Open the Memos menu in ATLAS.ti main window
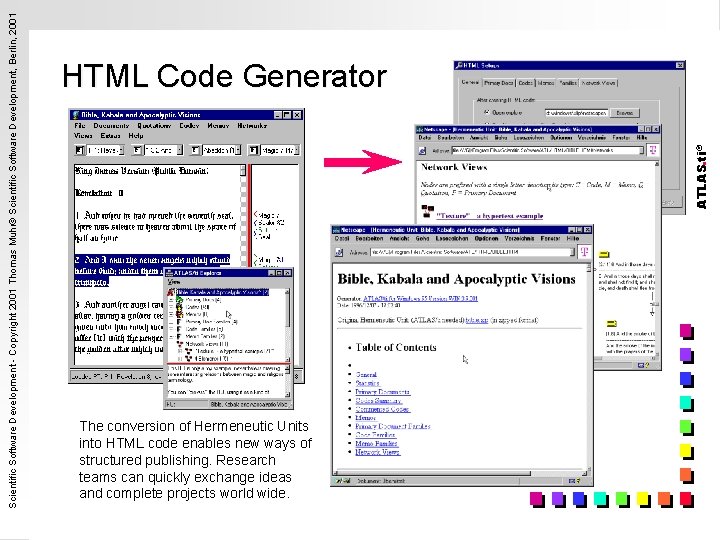The width and height of the screenshot is (720, 540). (218, 126)
